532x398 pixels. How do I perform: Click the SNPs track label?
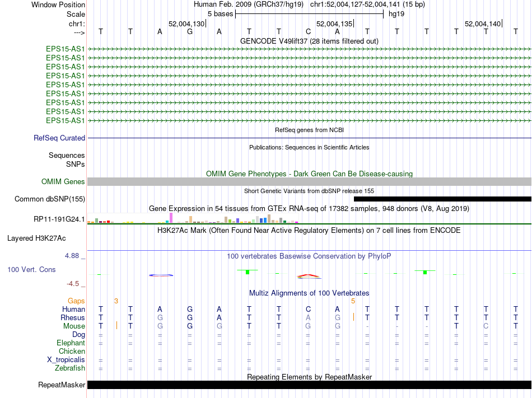click(76, 164)
